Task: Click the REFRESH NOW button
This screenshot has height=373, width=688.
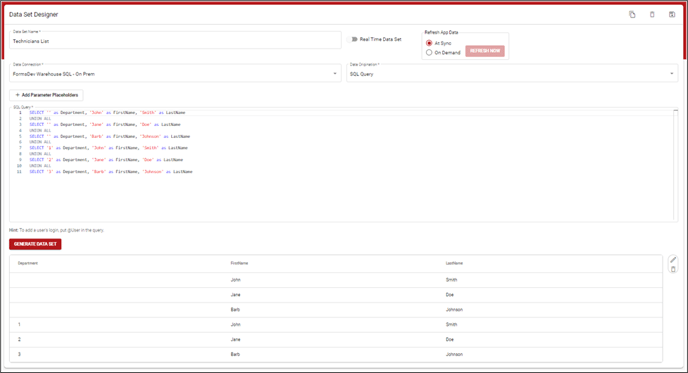Action: tap(485, 51)
